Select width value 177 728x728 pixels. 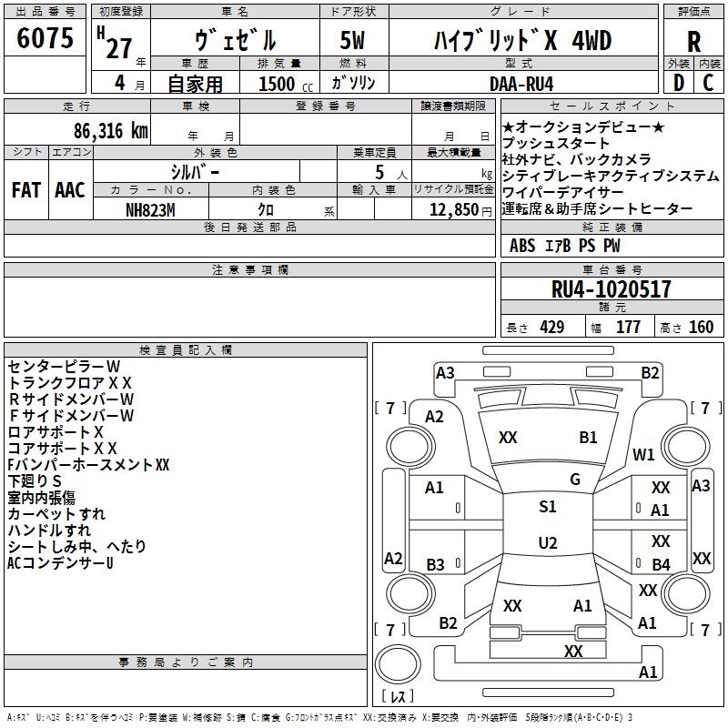coord(628,327)
